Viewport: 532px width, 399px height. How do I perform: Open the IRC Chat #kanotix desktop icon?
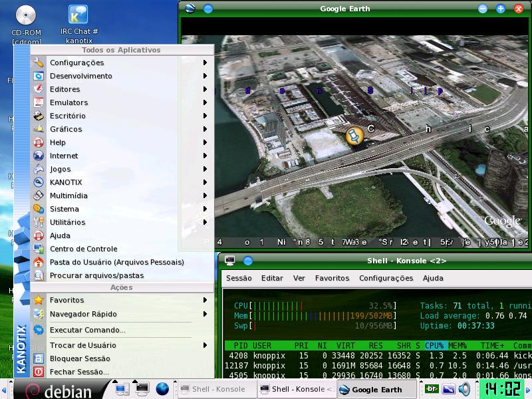[x=78, y=14]
